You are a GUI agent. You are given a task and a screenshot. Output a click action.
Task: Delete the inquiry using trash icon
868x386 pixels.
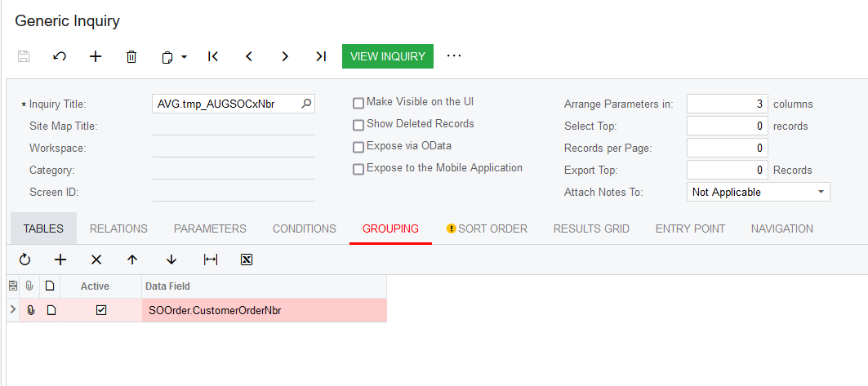[x=131, y=56]
